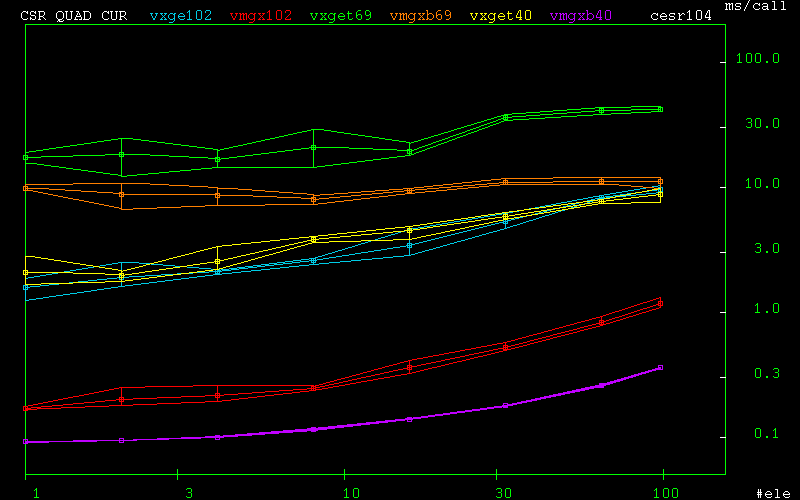
Task: Select the red vmgx102 legend label
Action: point(261,15)
